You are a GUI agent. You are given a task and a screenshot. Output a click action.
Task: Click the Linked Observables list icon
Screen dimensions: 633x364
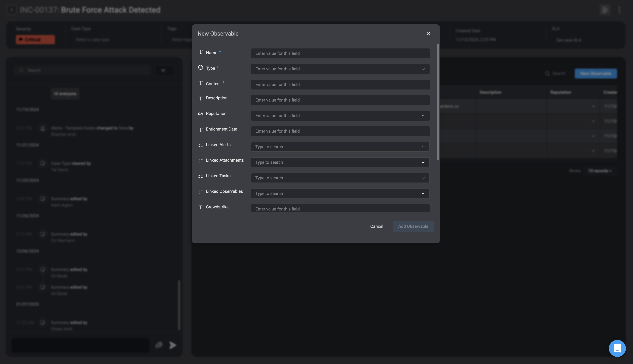click(200, 192)
